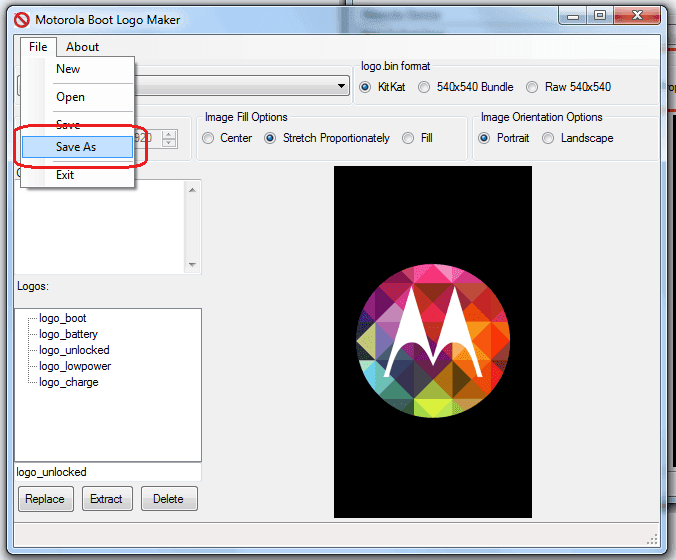Select logo_lowpower in the Logos tree
This screenshot has width=676, height=560.
[x=75, y=366]
